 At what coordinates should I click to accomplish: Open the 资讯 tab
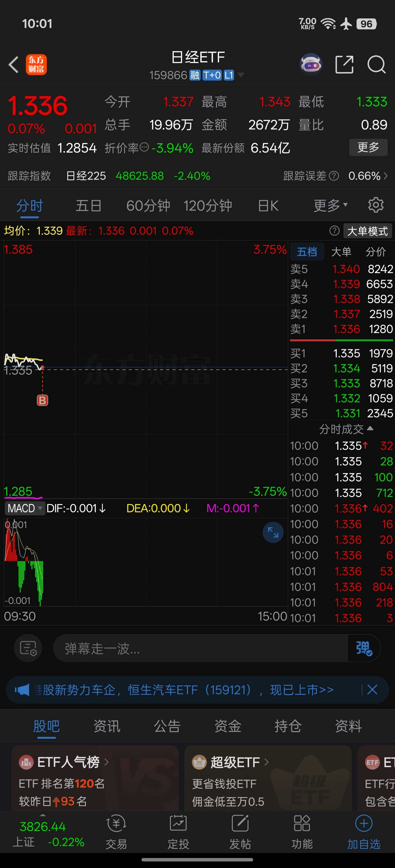point(107,726)
